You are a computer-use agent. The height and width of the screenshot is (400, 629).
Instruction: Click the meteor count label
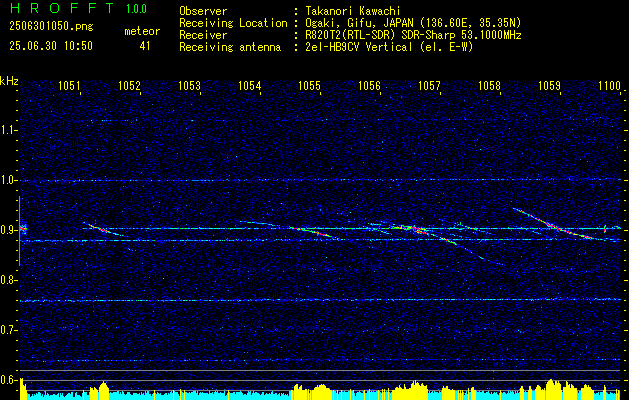click(142, 31)
